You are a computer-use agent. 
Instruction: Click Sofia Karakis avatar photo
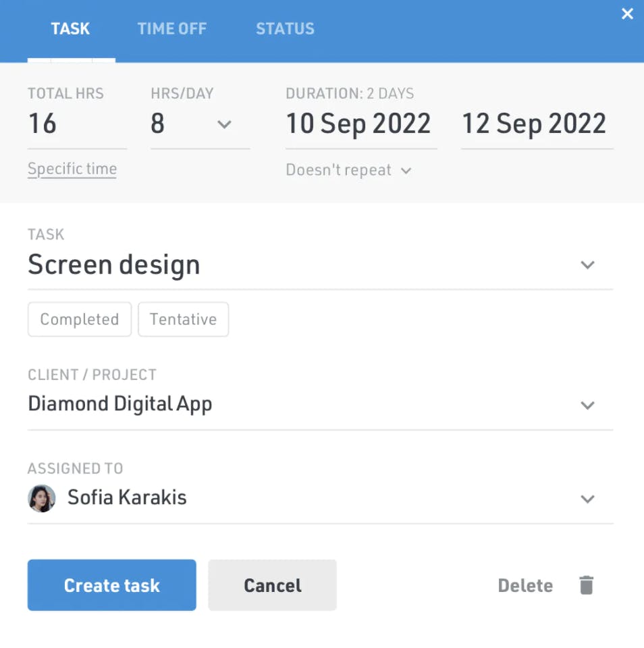(42, 498)
